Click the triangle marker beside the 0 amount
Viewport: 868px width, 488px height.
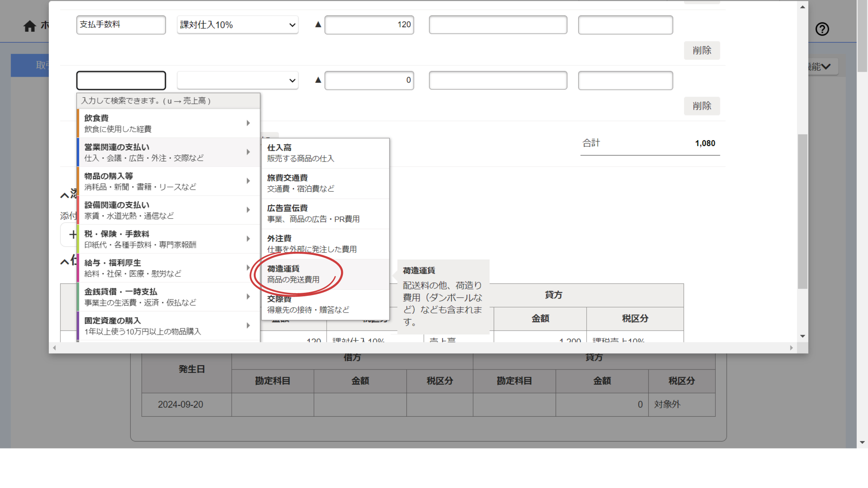(318, 80)
